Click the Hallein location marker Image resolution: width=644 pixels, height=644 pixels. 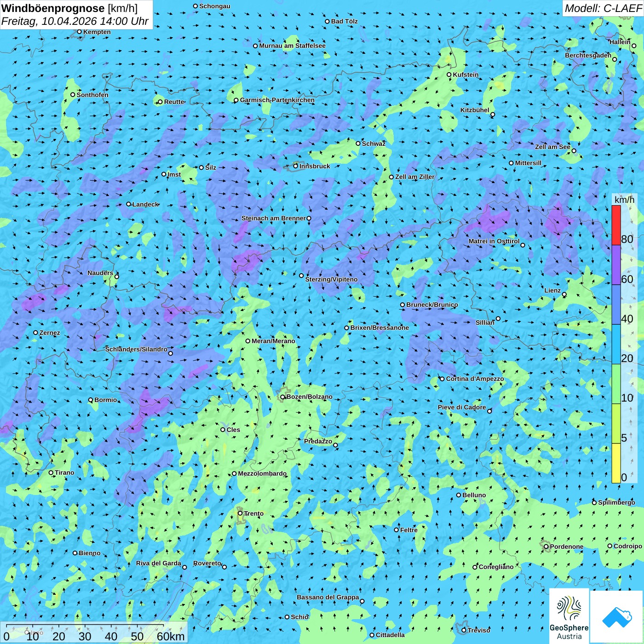click(634, 46)
